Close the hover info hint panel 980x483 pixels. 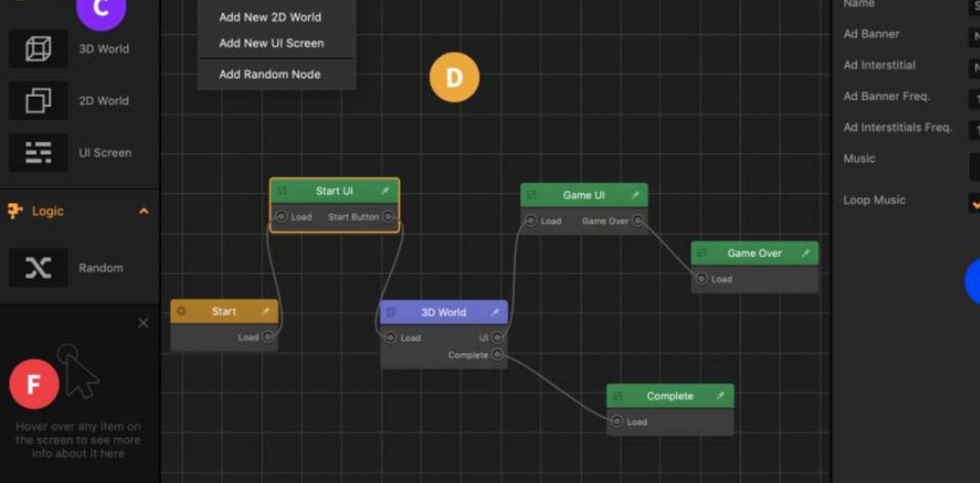(x=143, y=323)
